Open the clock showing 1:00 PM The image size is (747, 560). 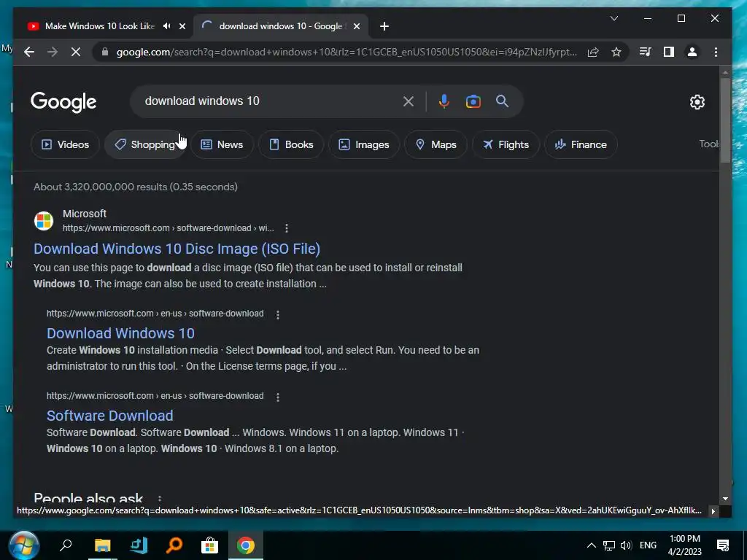click(x=684, y=545)
